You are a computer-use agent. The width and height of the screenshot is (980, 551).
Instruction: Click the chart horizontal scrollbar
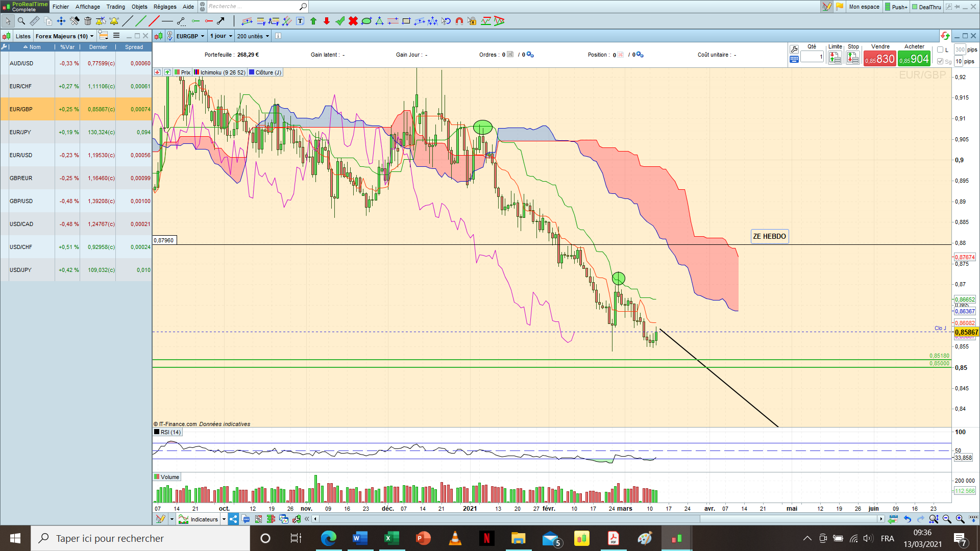597,519
